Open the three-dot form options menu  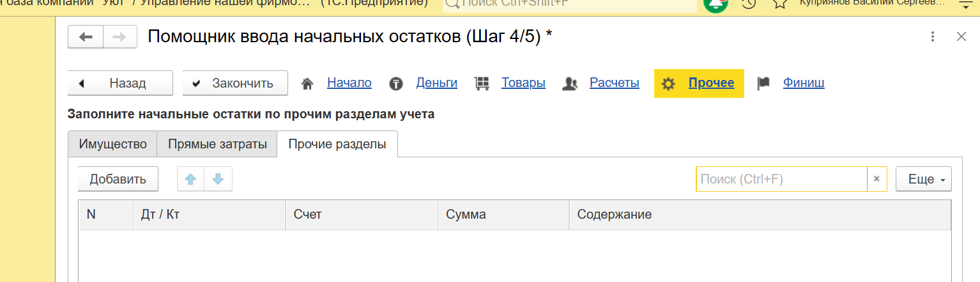[x=933, y=37]
